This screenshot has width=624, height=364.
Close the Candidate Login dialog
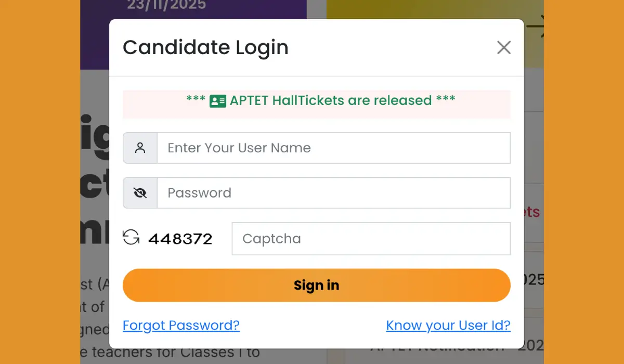(x=503, y=48)
